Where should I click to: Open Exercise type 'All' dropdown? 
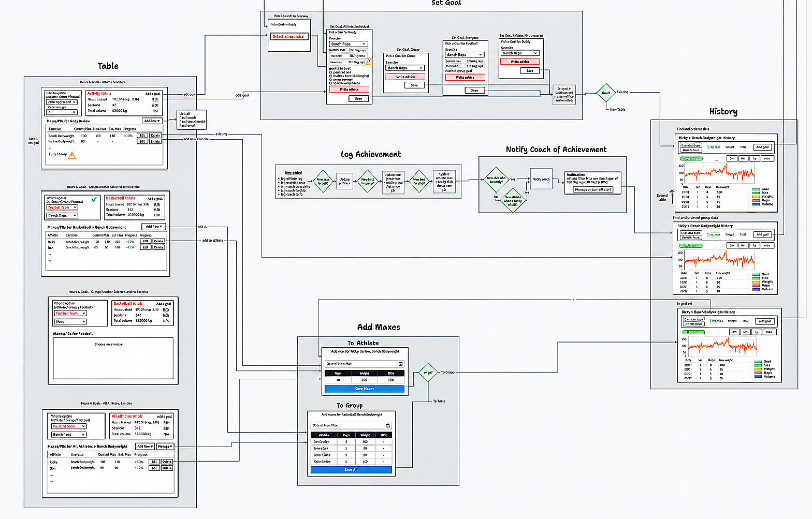pyautogui.click(x=62, y=112)
